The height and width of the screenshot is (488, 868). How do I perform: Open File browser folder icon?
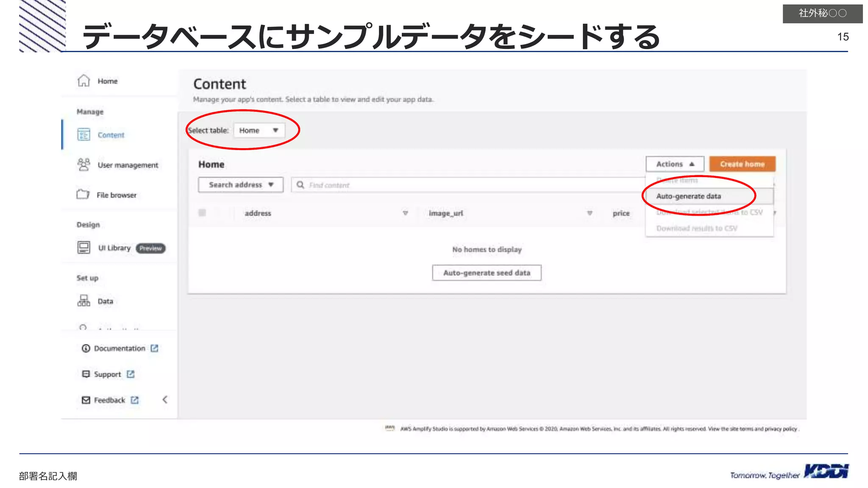83,194
